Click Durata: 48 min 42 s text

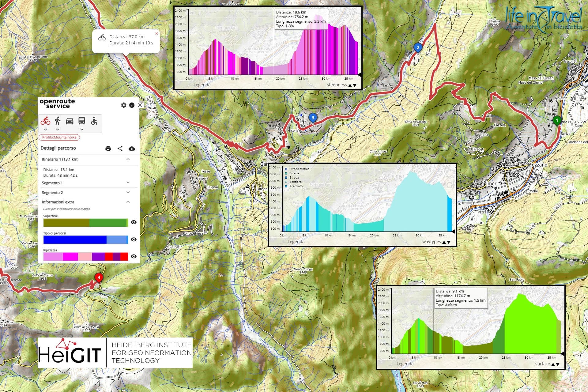point(60,175)
